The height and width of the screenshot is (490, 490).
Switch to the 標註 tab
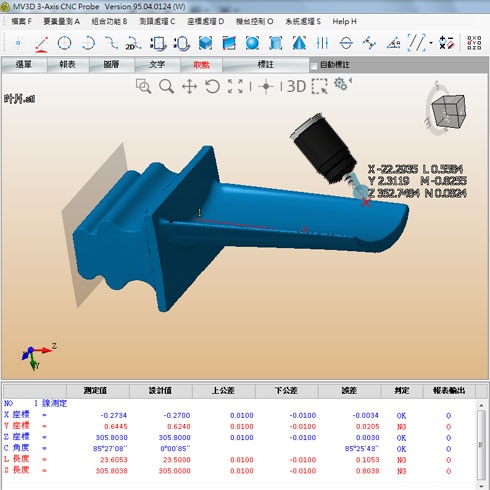pyautogui.click(x=266, y=64)
